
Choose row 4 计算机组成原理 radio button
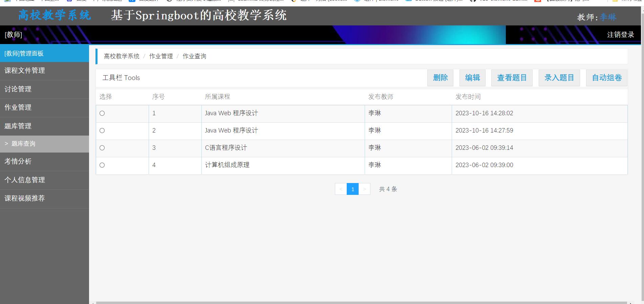click(x=102, y=165)
